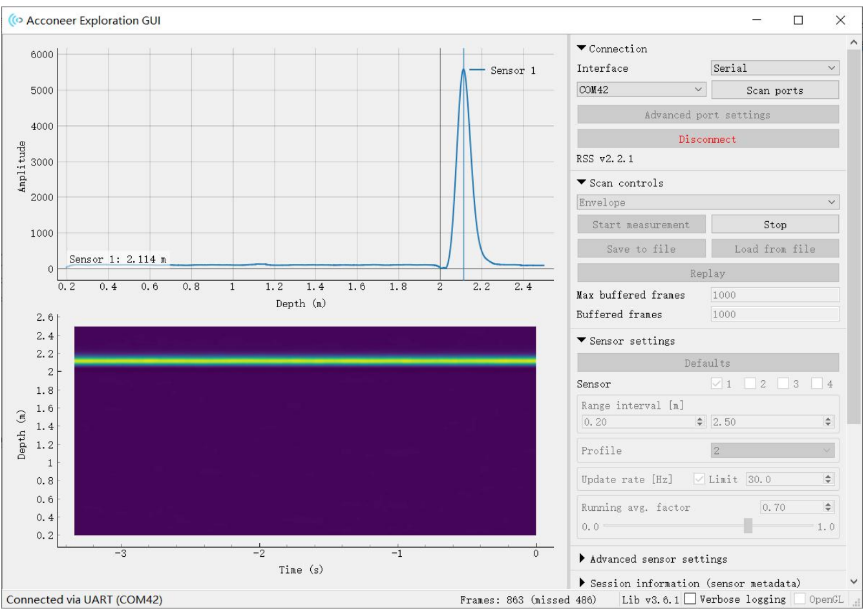Screen dimensions: 868x615
Task: Toggle the update rate Limit checkbox
Action: pos(699,479)
